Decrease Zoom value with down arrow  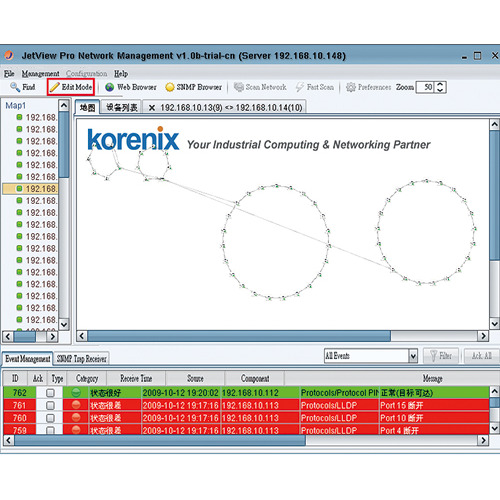click(x=440, y=90)
